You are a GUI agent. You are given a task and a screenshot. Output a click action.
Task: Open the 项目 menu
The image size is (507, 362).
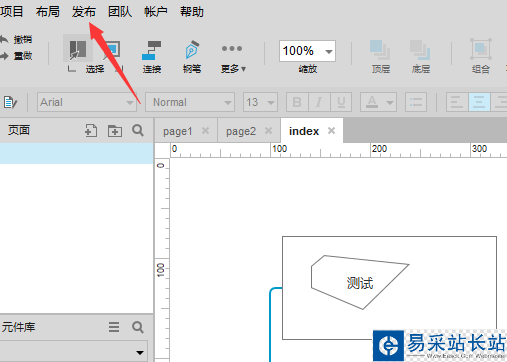[x=11, y=12]
